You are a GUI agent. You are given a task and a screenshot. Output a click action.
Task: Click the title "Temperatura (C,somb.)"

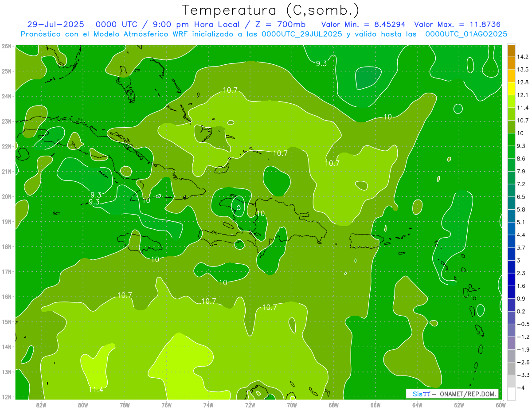[271, 11]
